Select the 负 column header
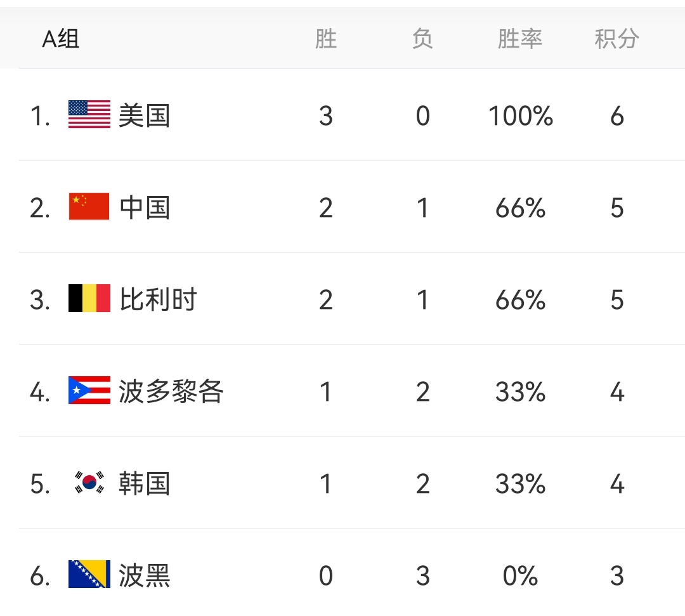685x616 pixels. click(422, 38)
